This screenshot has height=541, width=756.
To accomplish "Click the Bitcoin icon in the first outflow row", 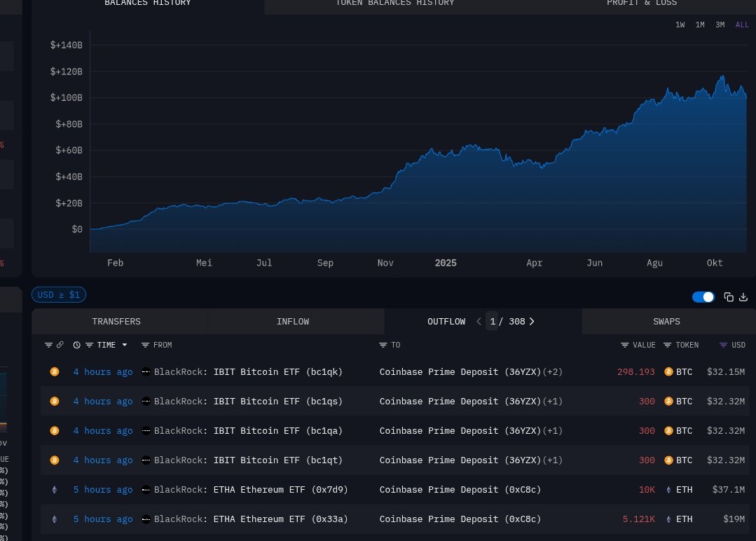I will click(55, 371).
